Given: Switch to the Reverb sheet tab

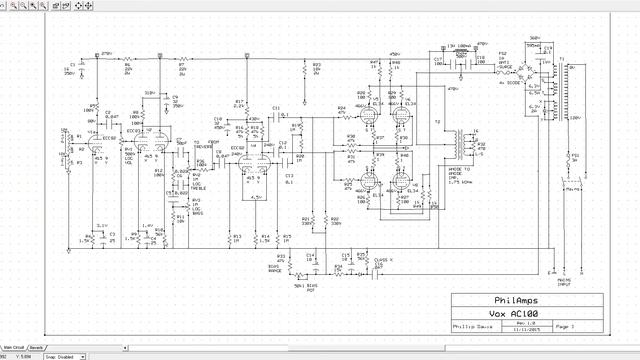Looking at the screenshot, I should coord(36,348).
